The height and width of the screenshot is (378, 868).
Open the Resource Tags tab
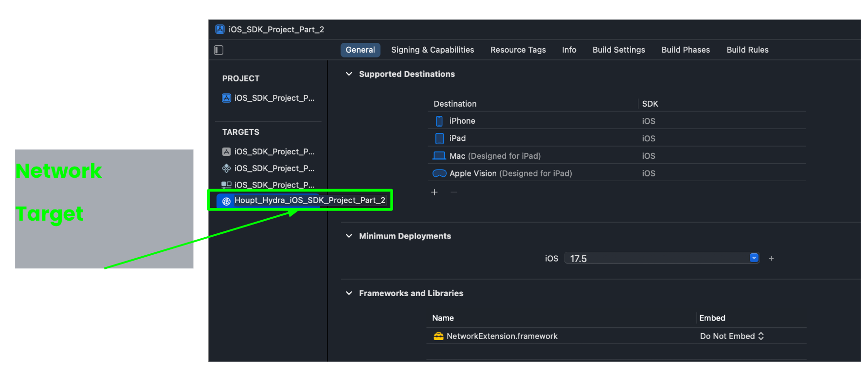pos(518,50)
